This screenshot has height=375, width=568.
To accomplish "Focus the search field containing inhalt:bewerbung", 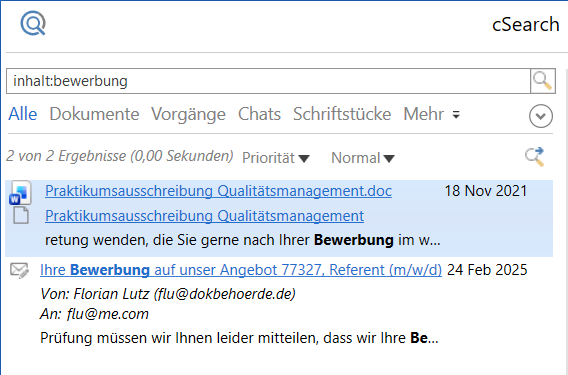I will [x=268, y=81].
